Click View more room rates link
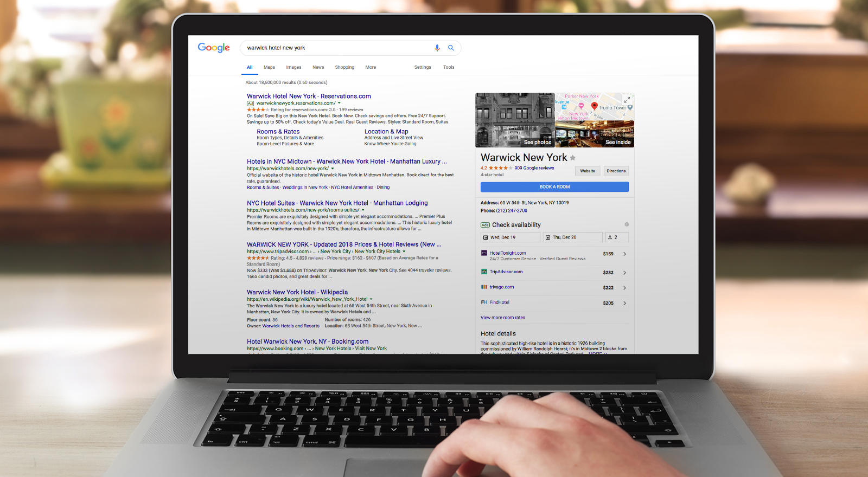The width and height of the screenshot is (868, 477). tap(503, 318)
